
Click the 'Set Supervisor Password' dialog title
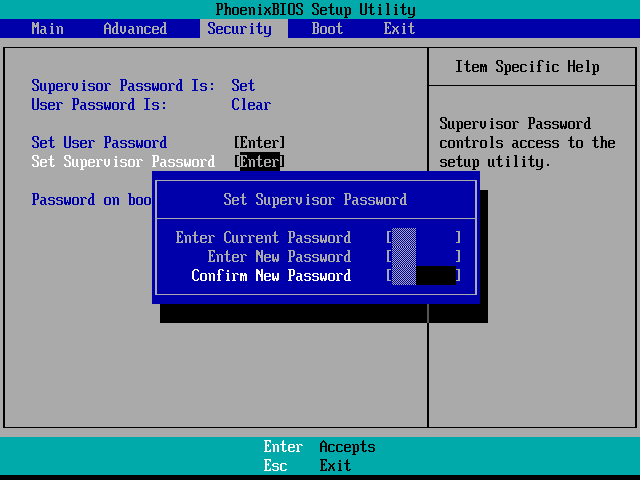315,200
